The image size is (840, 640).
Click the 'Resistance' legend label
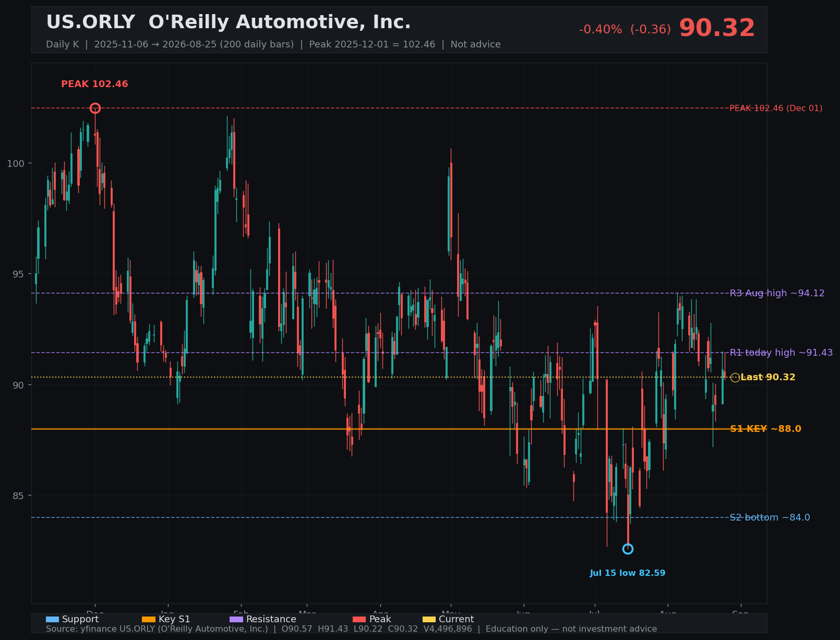271,619
